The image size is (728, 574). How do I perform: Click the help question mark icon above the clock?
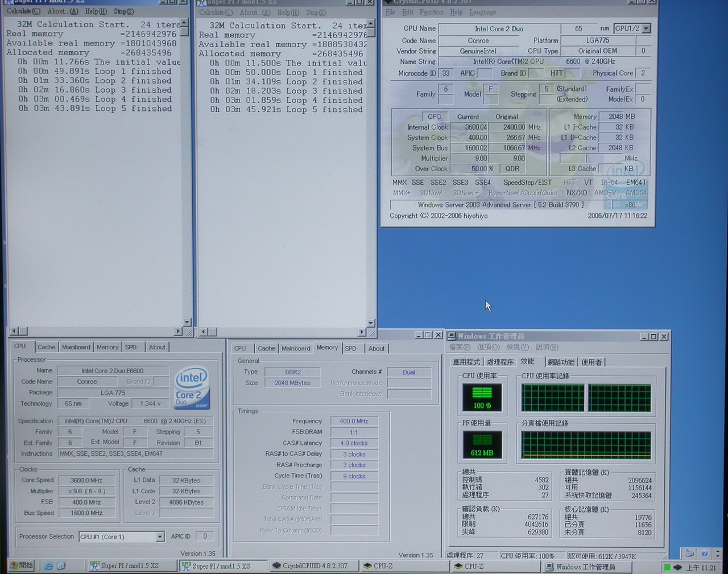704,553
